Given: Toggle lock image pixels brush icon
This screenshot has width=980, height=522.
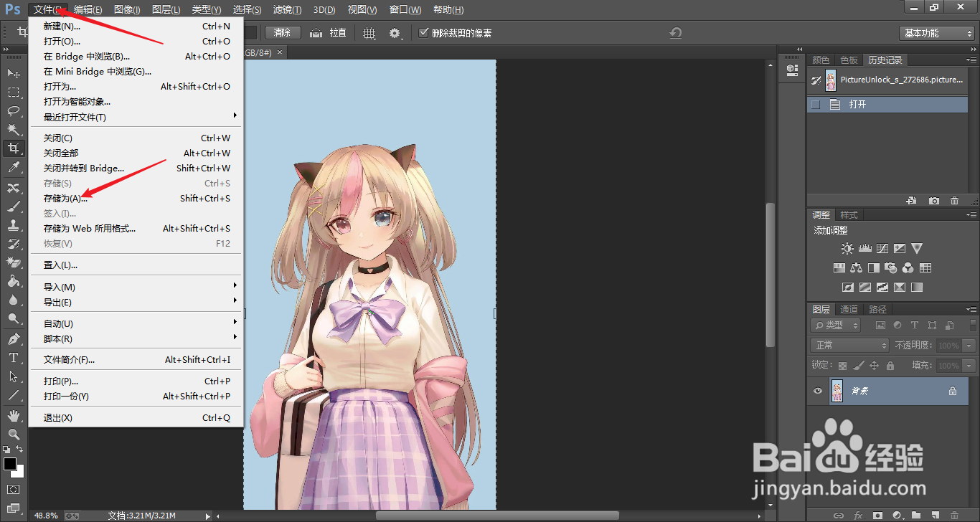Looking at the screenshot, I should [859, 366].
